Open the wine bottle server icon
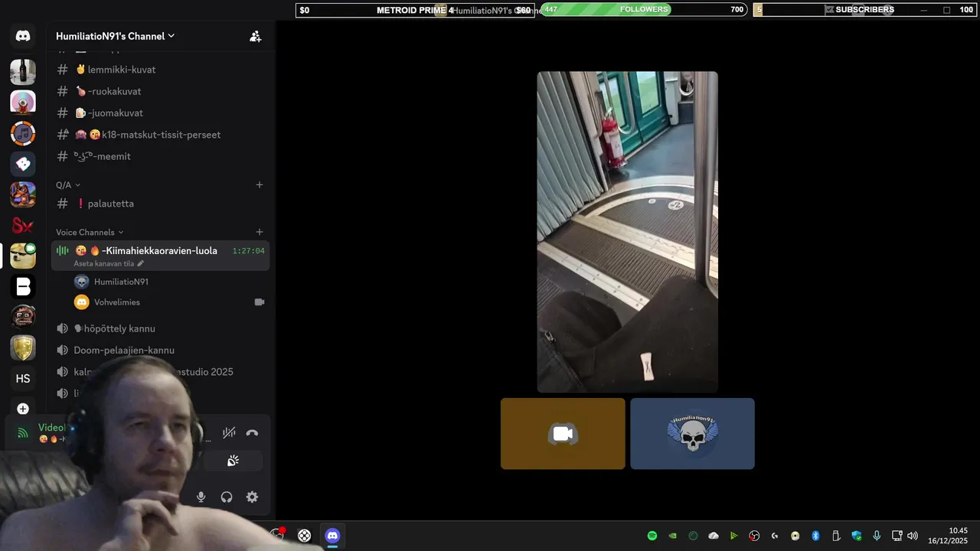980x551 pixels. [23, 72]
